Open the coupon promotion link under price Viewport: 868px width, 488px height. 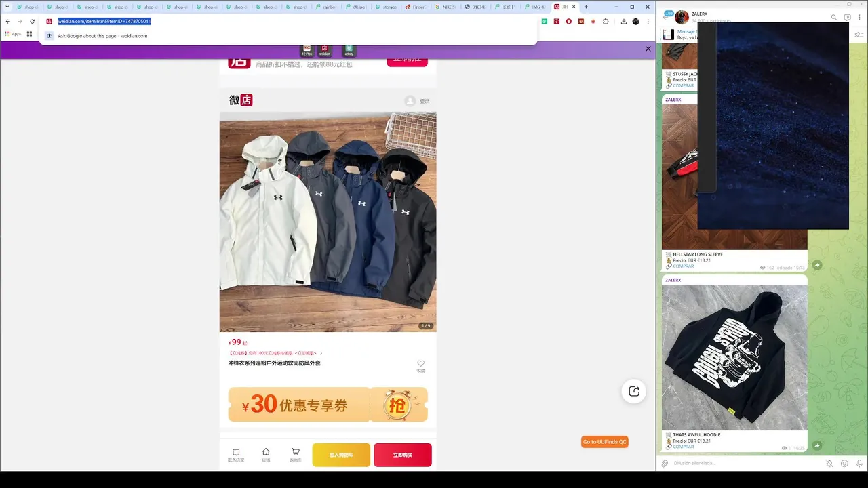pyautogui.click(x=275, y=353)
